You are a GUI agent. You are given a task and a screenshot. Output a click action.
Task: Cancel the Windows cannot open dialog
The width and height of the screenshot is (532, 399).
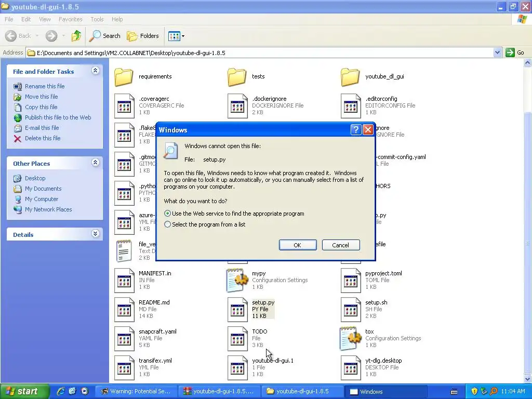341,245
